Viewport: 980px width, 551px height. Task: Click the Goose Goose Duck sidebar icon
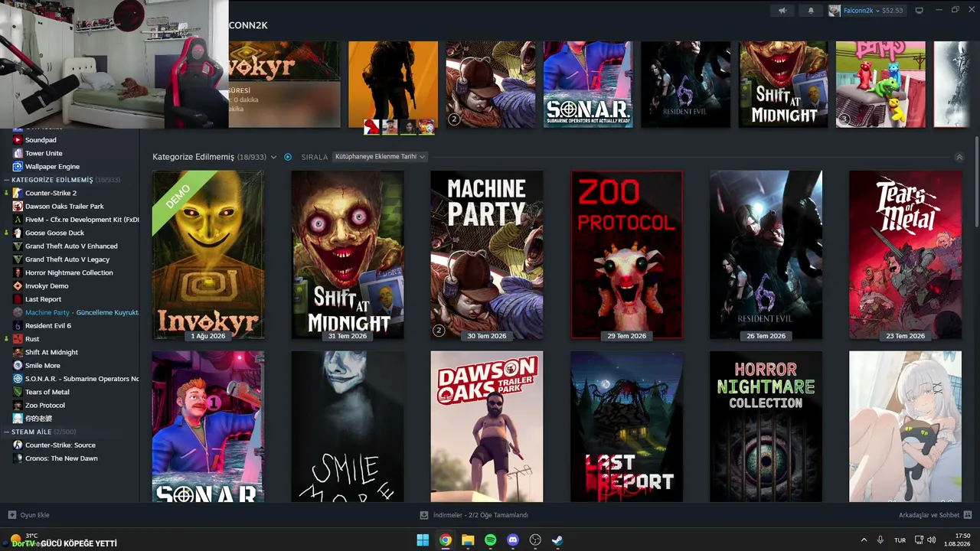[18, 233]
